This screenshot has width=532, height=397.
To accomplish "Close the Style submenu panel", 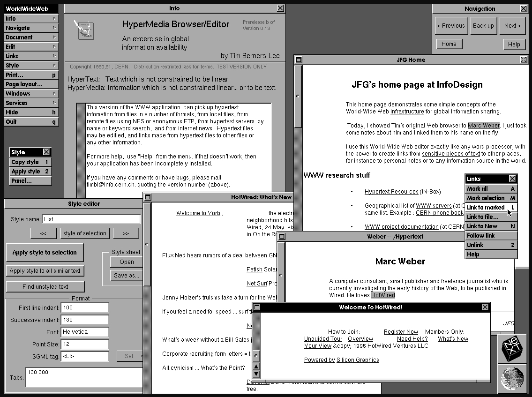I will 46,152.
